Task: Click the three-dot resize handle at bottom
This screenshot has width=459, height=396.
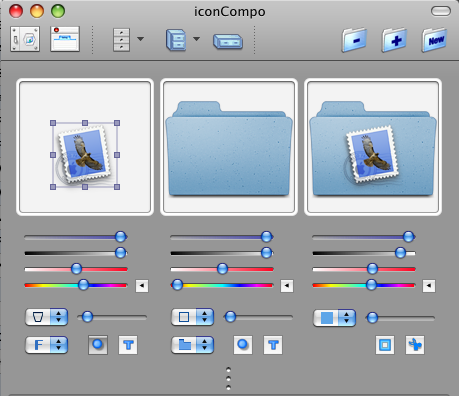Action: coord(228,378)
